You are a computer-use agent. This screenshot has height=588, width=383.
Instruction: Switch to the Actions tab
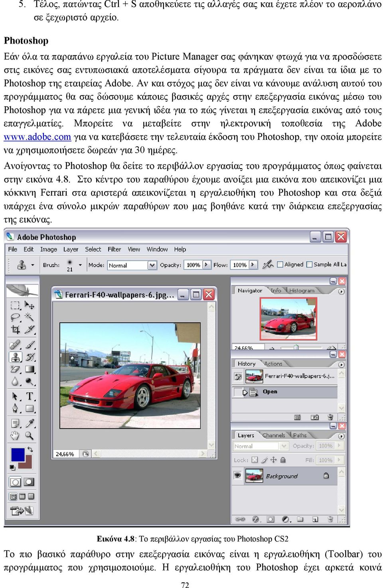pos(273,364)
